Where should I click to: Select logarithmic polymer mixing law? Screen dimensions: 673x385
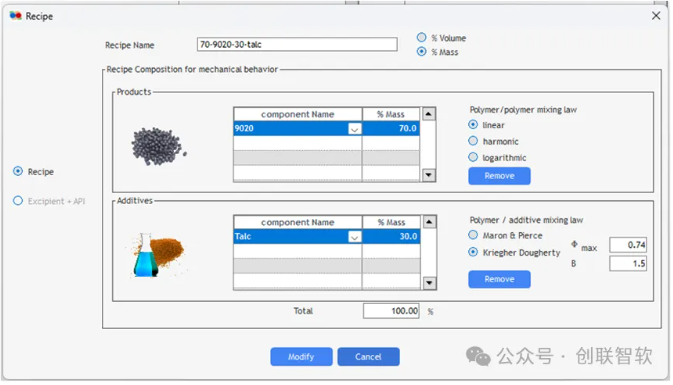point(473,157)
